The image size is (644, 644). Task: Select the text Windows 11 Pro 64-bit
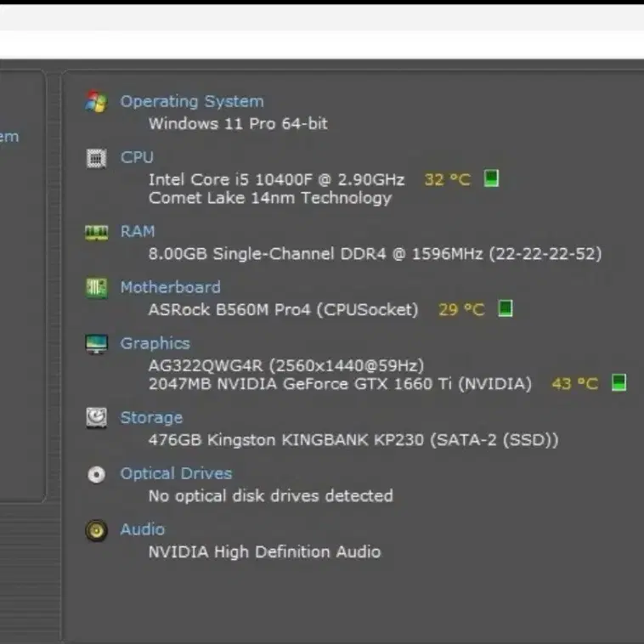tap(238, 124)
